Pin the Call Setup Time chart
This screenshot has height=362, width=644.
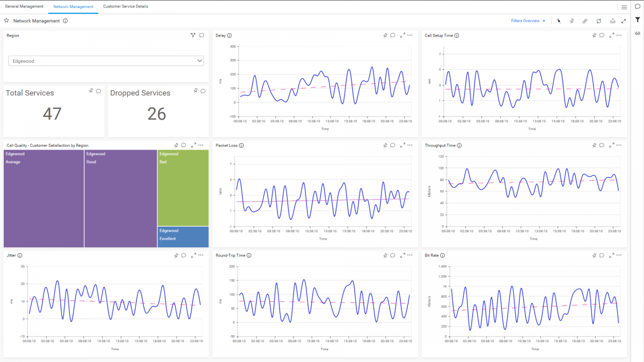pos(594,35)
